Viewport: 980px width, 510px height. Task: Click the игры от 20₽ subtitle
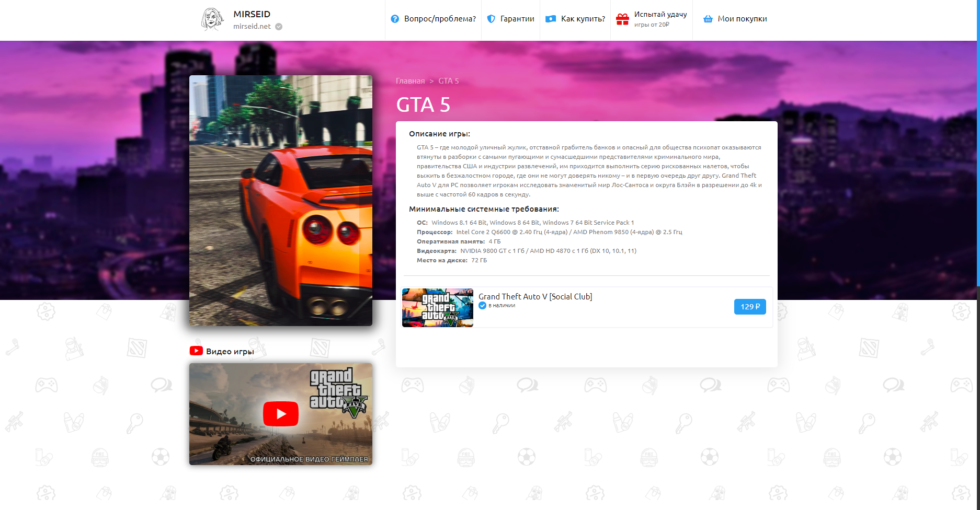pos(652,25)
